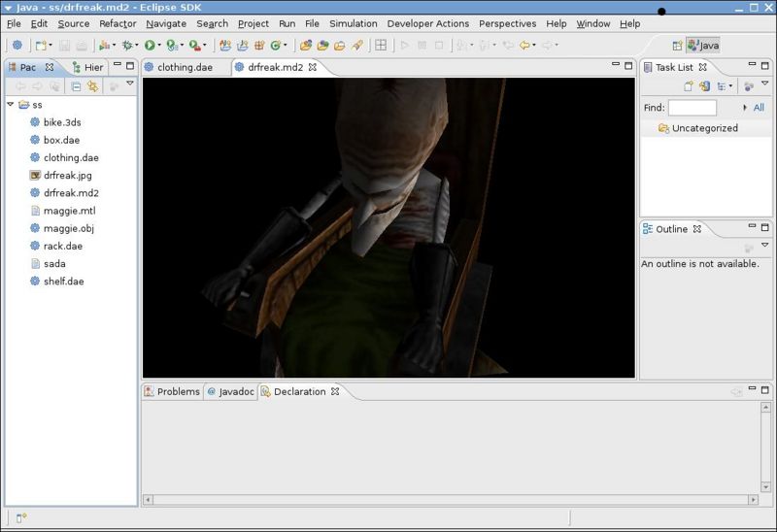The width and height of the screenshot is (777, 532).
Task: Select shelf.dae in Package Explorer
Action: (x=63, y=282)
